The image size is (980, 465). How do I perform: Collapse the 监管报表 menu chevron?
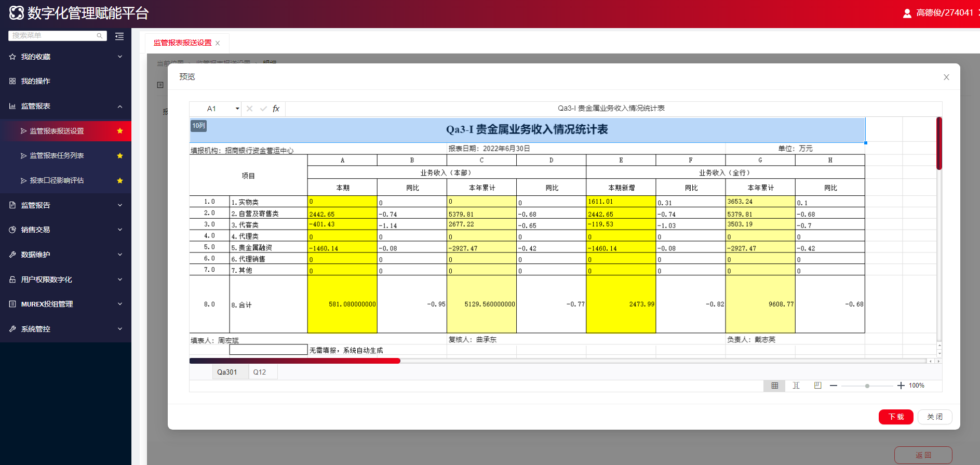point(120,107)
